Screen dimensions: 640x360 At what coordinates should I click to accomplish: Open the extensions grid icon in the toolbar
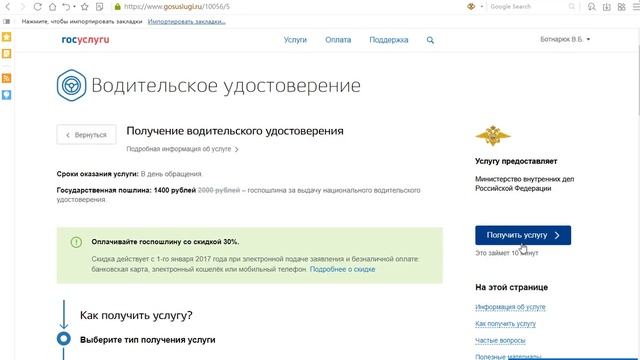coord(622,7)
